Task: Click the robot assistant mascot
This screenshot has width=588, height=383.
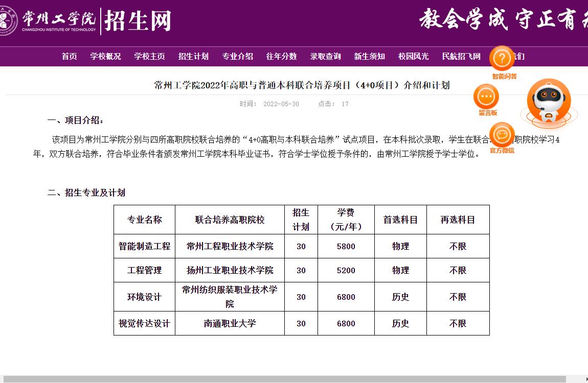Action: (549, 102)
